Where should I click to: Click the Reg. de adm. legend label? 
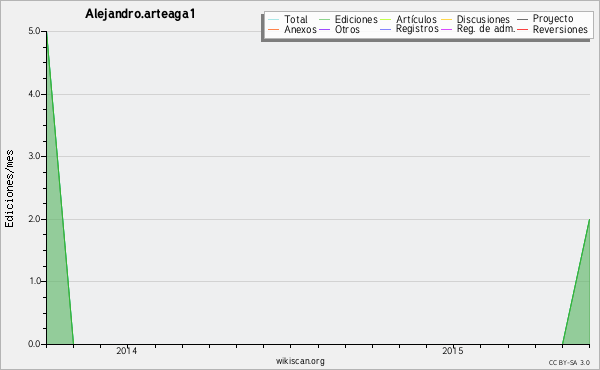(486, 29)
